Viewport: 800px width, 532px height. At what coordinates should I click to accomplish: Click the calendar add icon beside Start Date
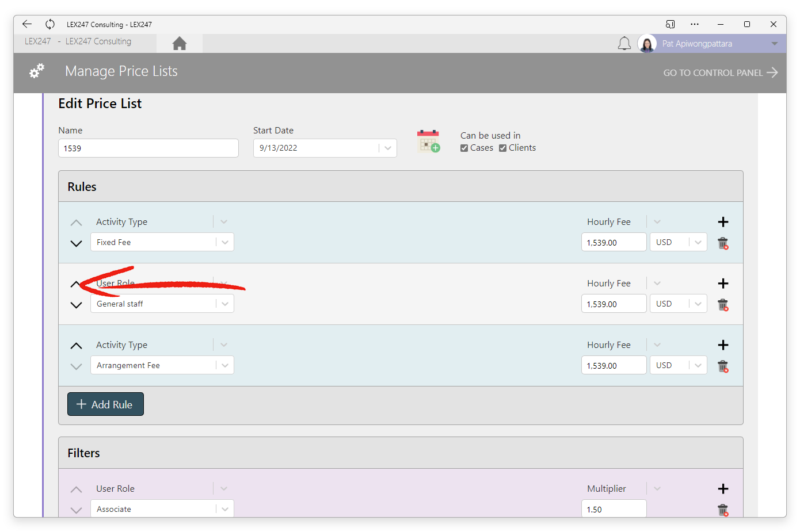tap(428, 141)
